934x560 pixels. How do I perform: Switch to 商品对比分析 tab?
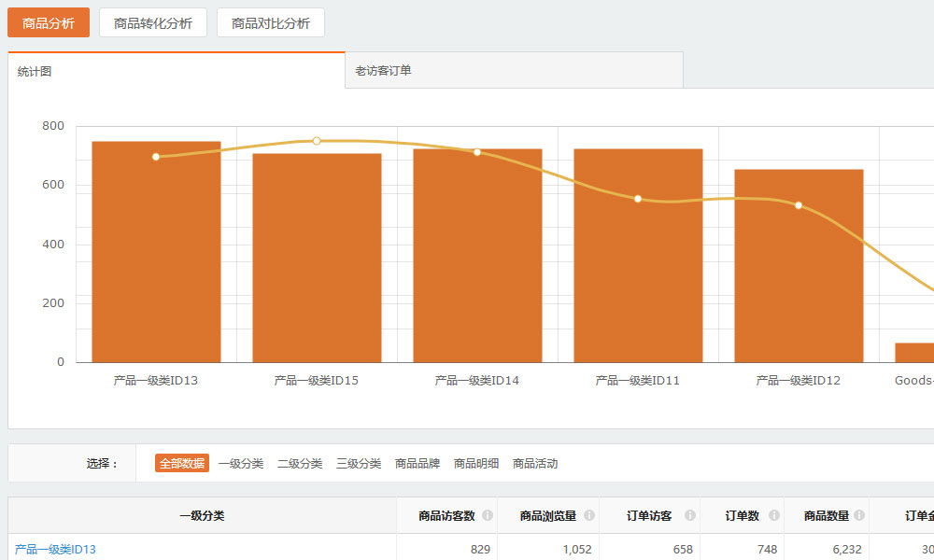coord(271,22)
